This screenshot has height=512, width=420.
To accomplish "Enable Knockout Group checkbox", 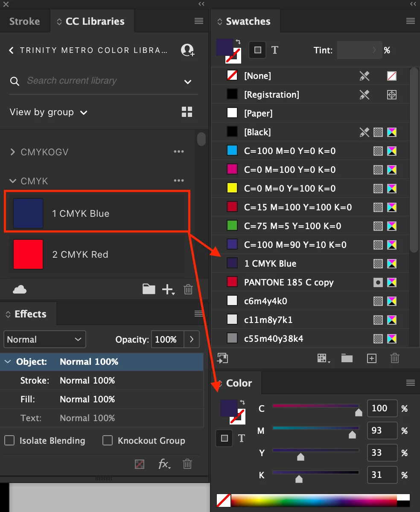I will tap(108, 440).
